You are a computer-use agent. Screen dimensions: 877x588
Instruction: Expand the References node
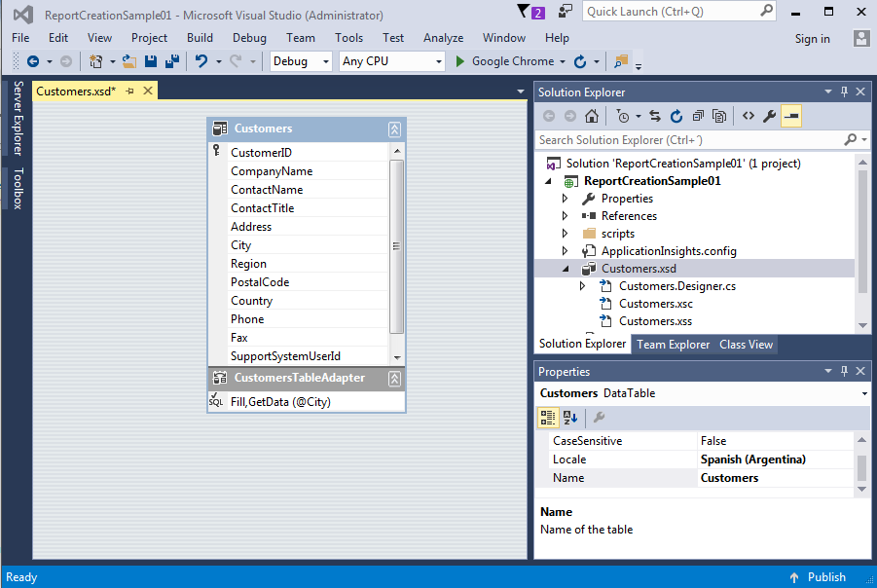point(565,215)
